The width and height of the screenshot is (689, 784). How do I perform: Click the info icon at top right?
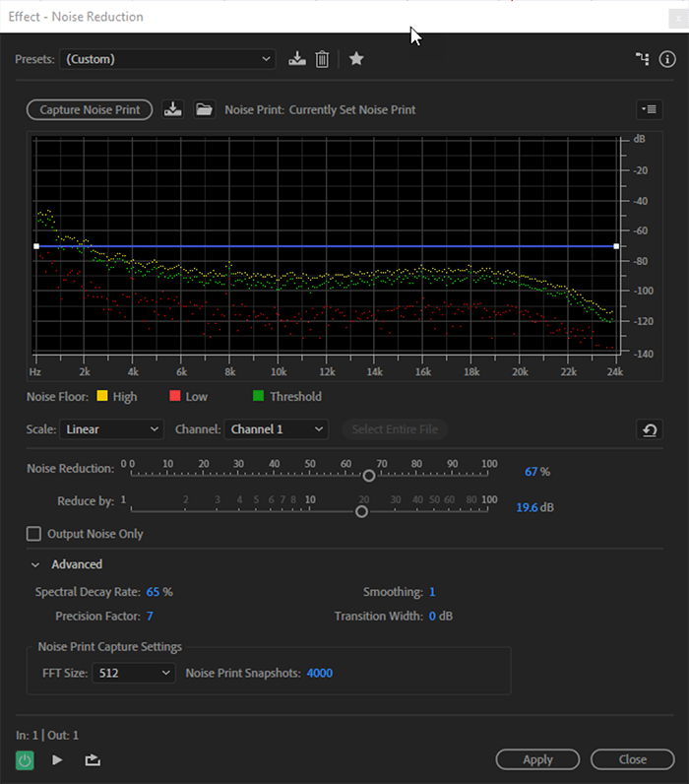point(669,59)
